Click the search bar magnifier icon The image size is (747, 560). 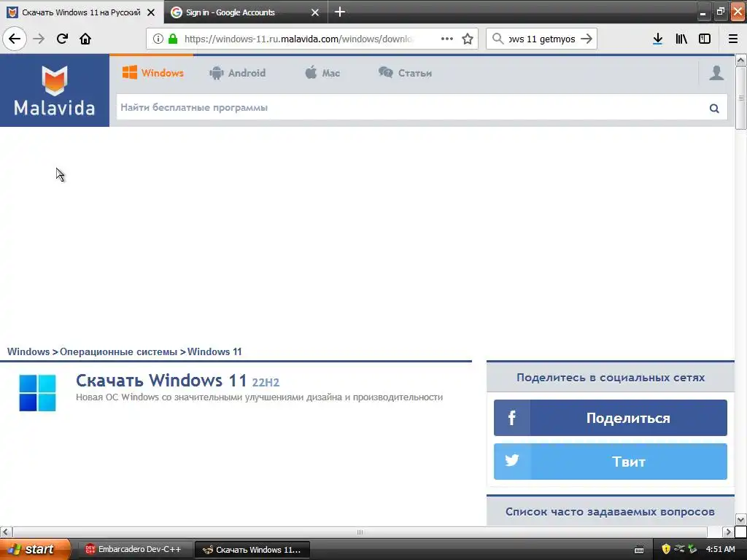[x=498, y=39]
